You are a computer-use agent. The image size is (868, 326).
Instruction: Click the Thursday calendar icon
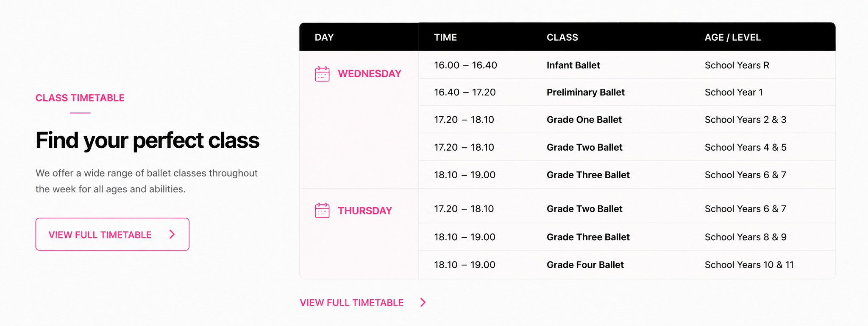(322, 211)
